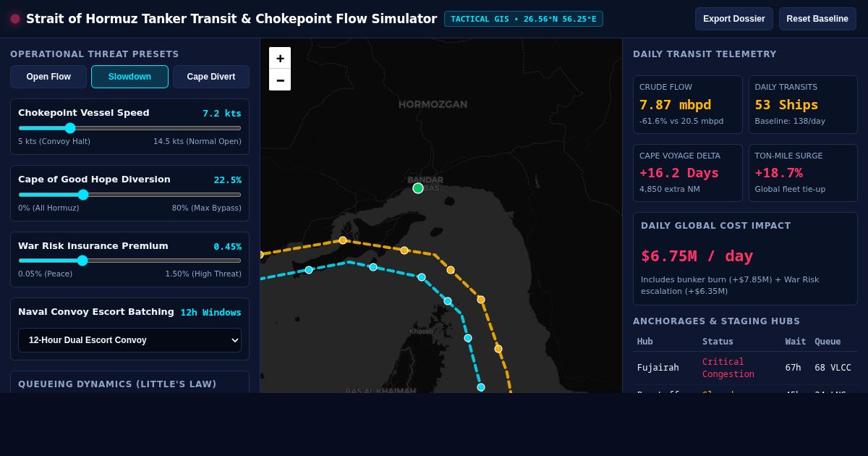Click the 0.45% insurance premium value

click(x=227, y=247)
